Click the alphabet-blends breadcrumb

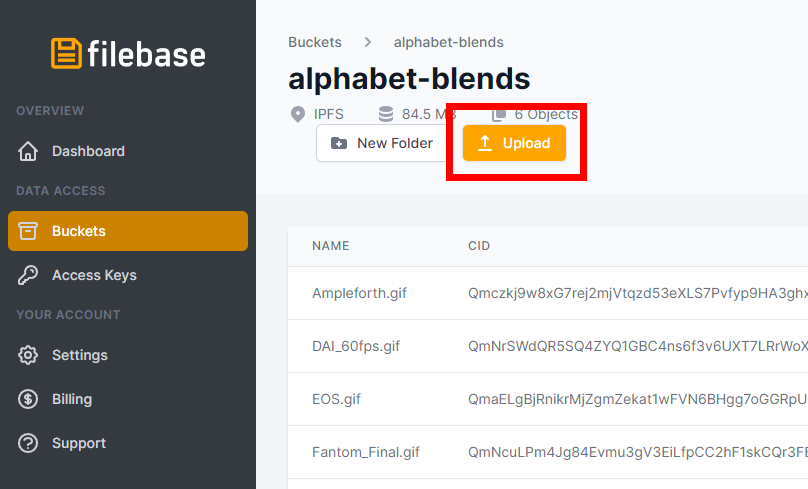tap(448, 42)
